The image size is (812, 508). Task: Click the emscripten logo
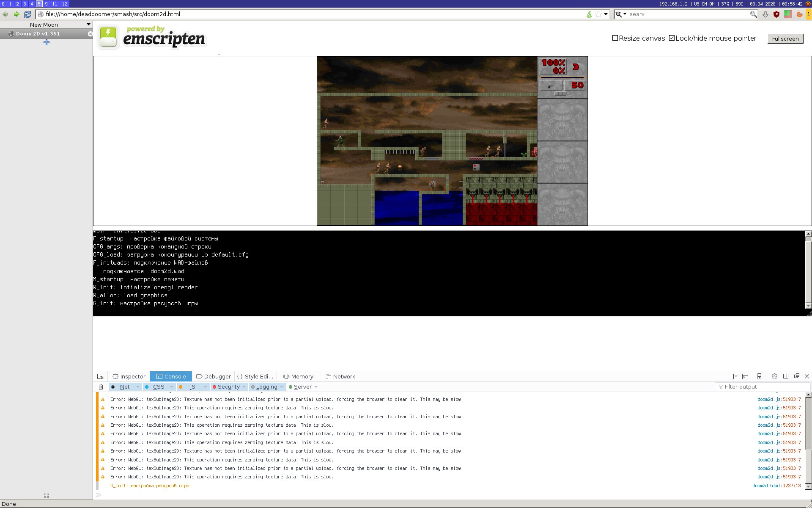point(152,37)
